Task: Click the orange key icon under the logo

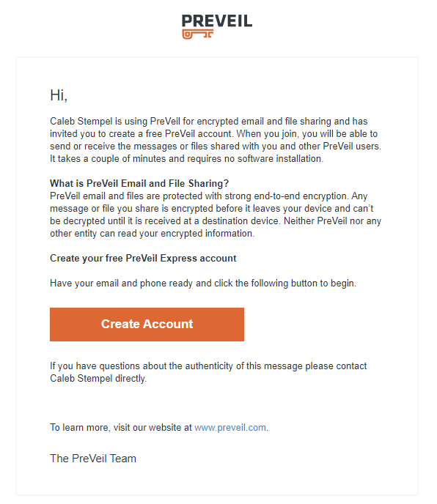Action: tap(197, 34)
